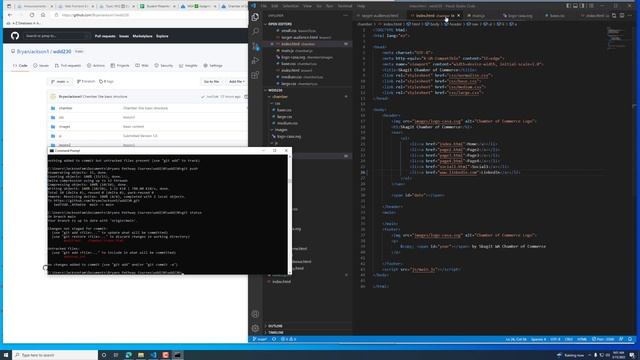Open the Extensions view in VS Code
Viewport: 640px width, 360px height.
click(x=256, y=75)
